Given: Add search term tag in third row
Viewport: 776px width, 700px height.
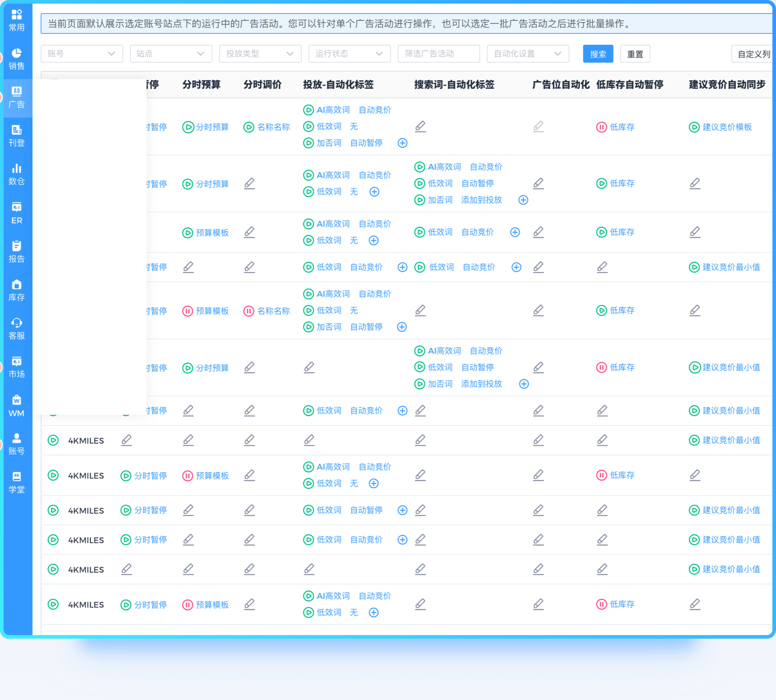Looking at the screenshot, I should click(x=515, y=232).
